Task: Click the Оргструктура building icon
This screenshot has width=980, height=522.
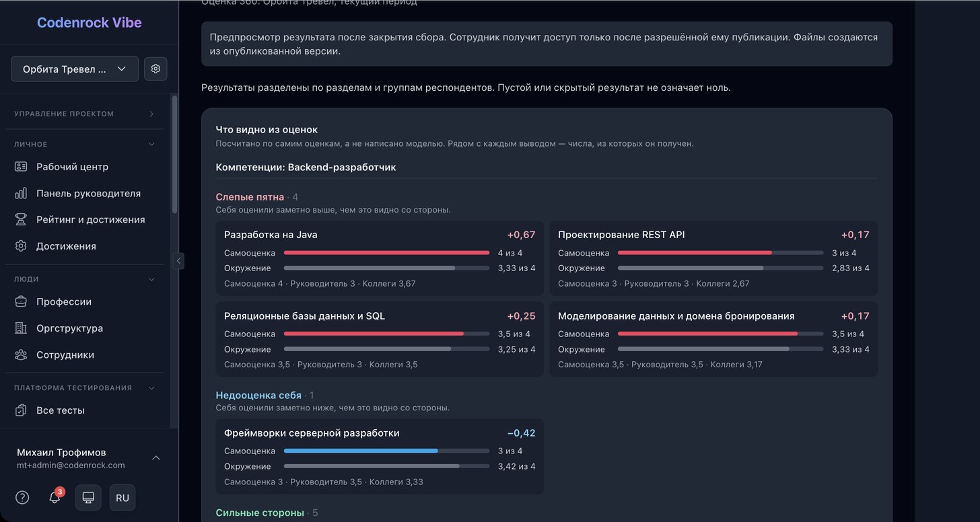Action: point(21,328)
